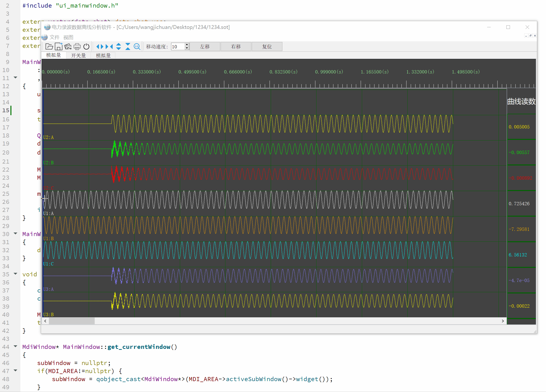Image resolution: width=546 pixels, height=392 pixels.
Task: Collapse fold arrow at line 44
Action: click(15, 346)
